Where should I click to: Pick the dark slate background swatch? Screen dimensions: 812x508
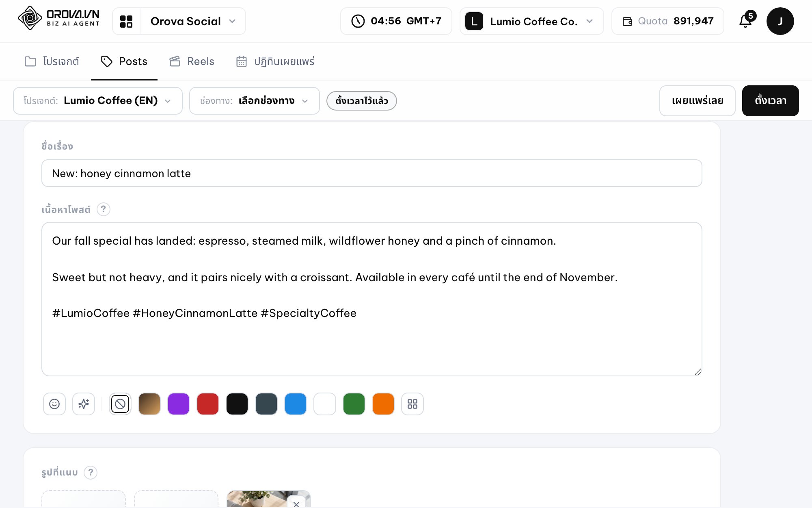[266, 404]
